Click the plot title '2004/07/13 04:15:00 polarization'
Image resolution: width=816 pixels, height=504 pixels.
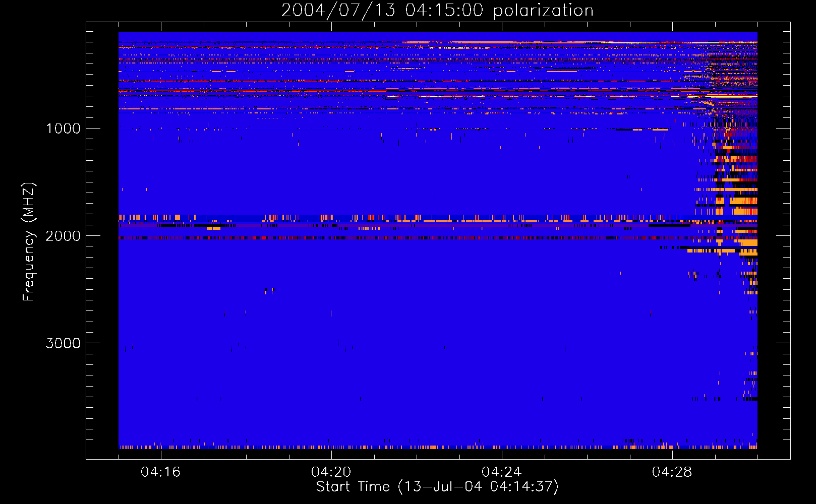[437, 11]
